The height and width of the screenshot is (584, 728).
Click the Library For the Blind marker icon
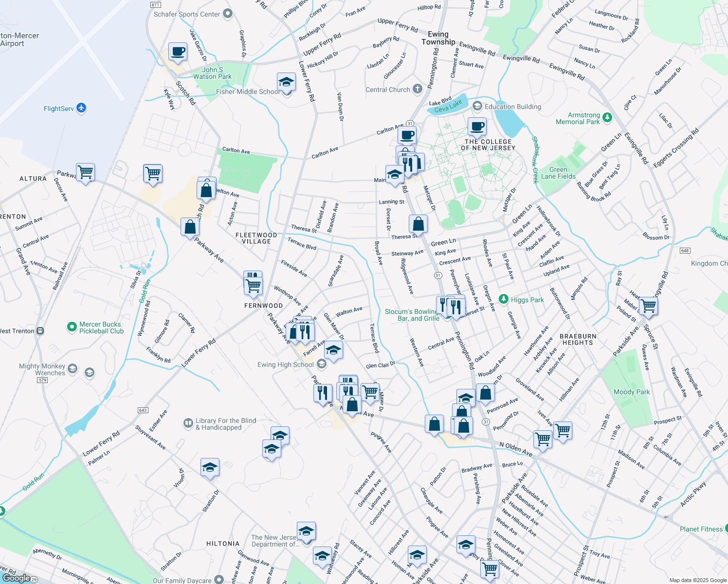click(188, 423)
